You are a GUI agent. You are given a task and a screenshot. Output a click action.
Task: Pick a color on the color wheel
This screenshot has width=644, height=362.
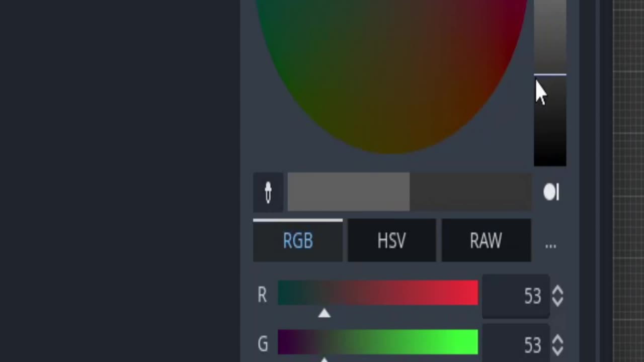coord(392,76)
